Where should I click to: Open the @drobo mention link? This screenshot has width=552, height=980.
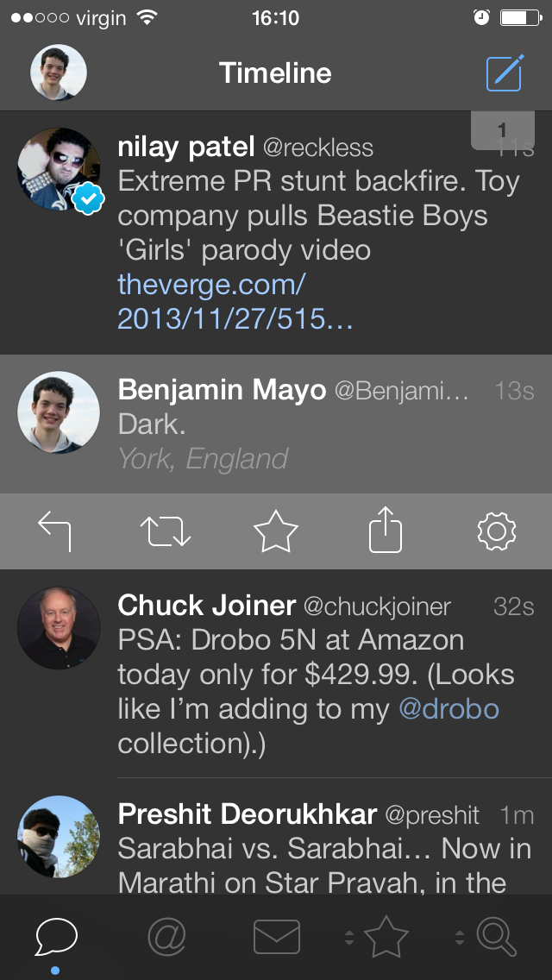(448, 709)
